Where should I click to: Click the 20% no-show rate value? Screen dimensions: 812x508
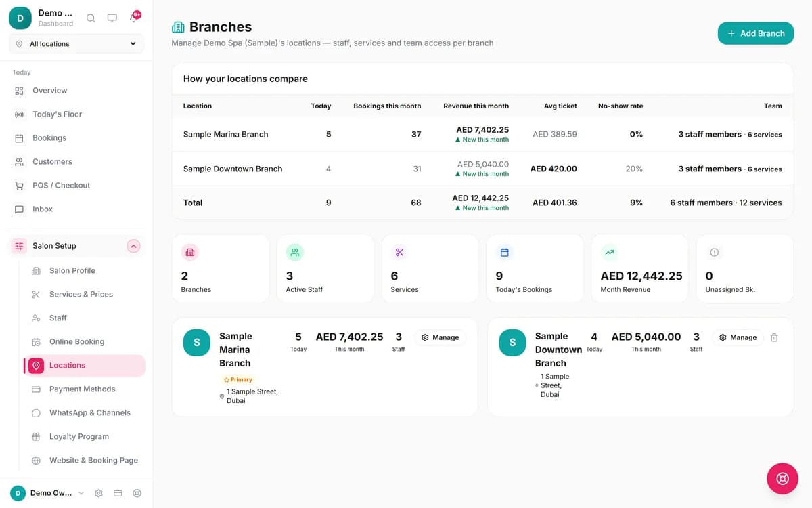tap(634, 169)
